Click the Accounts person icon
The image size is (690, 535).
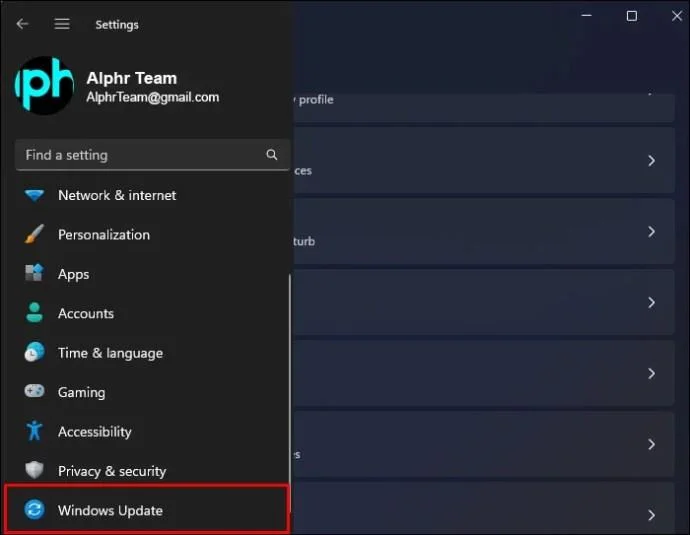tap(34, 313)
